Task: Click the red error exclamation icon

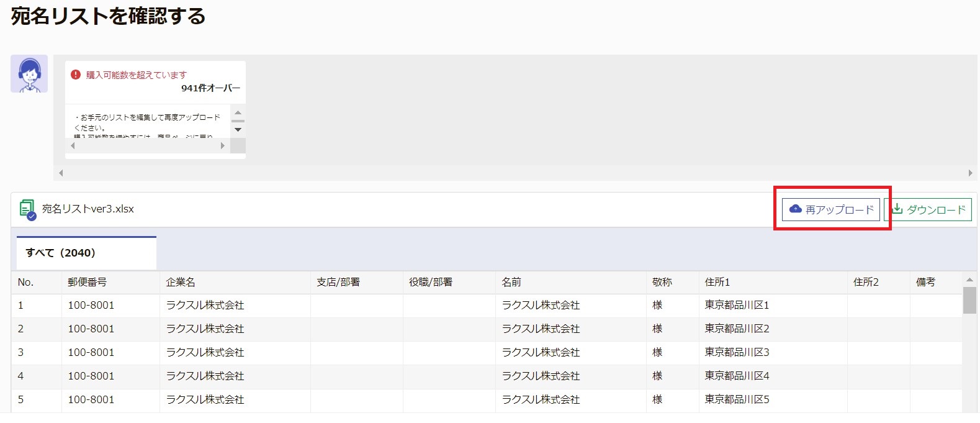Action: pos(76,75)
